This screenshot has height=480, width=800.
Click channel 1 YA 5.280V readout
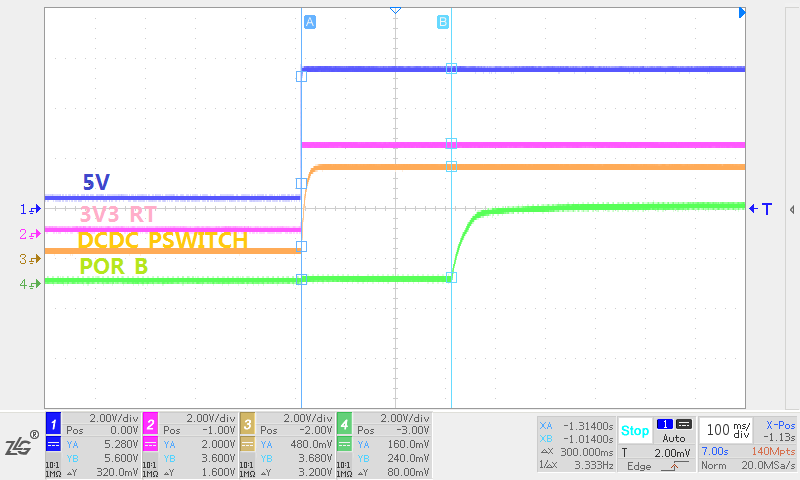[x=102, y=445]
